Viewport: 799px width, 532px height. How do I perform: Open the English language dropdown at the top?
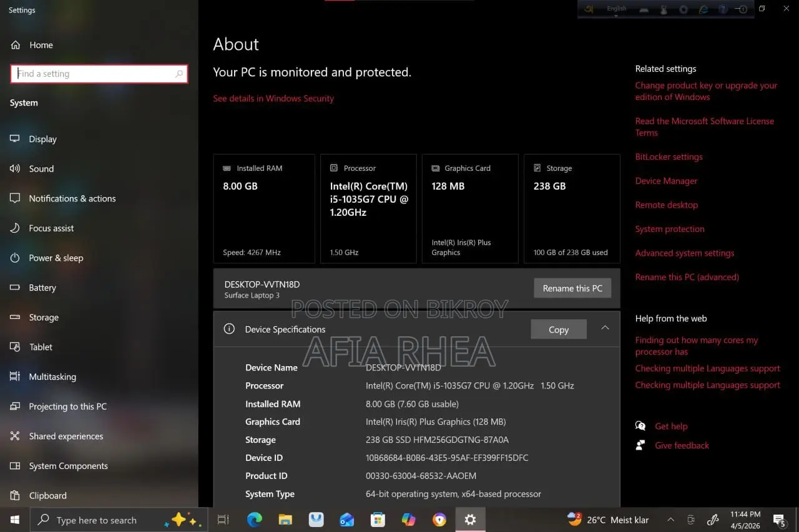pos(616,9)
